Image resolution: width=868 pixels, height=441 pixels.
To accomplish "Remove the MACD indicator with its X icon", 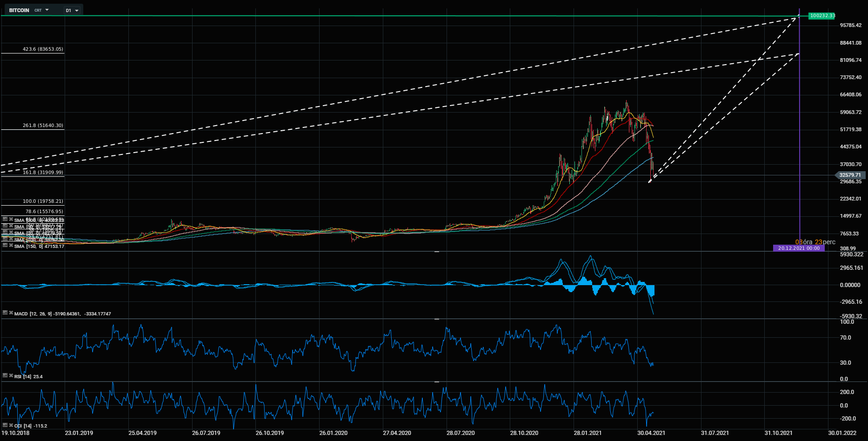I will coord(11,313).
